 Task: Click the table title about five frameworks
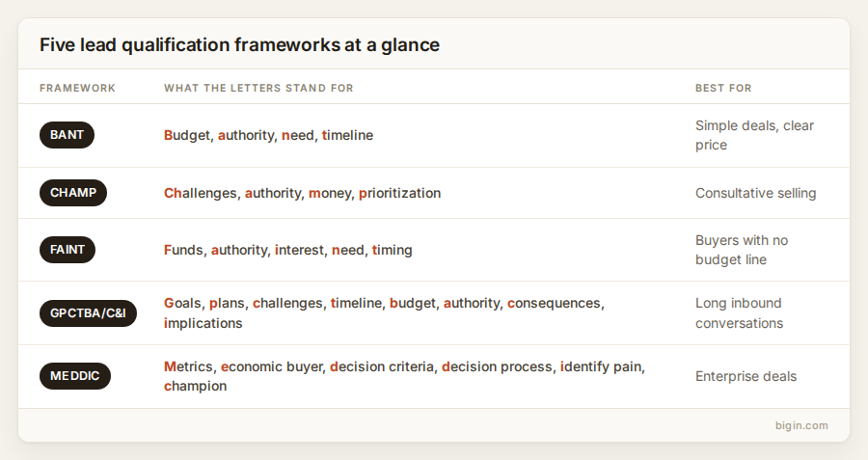click(240, 44)
